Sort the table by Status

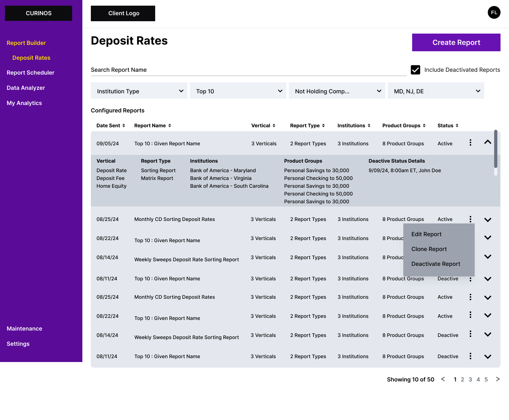pos(457,126)
